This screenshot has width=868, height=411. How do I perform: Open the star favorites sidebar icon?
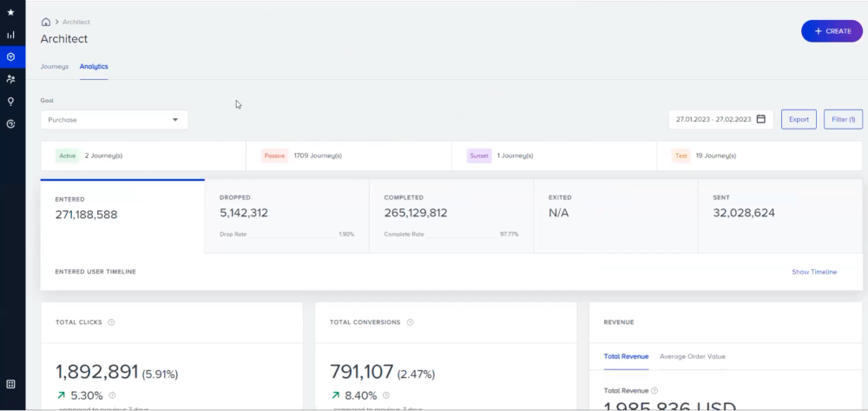pyautogui.click(x=10, y=12)
